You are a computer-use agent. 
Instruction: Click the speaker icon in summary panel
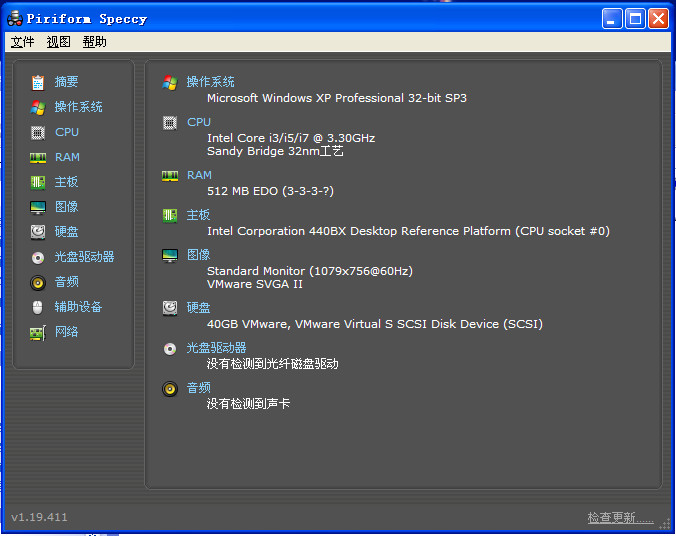[170, 389]
